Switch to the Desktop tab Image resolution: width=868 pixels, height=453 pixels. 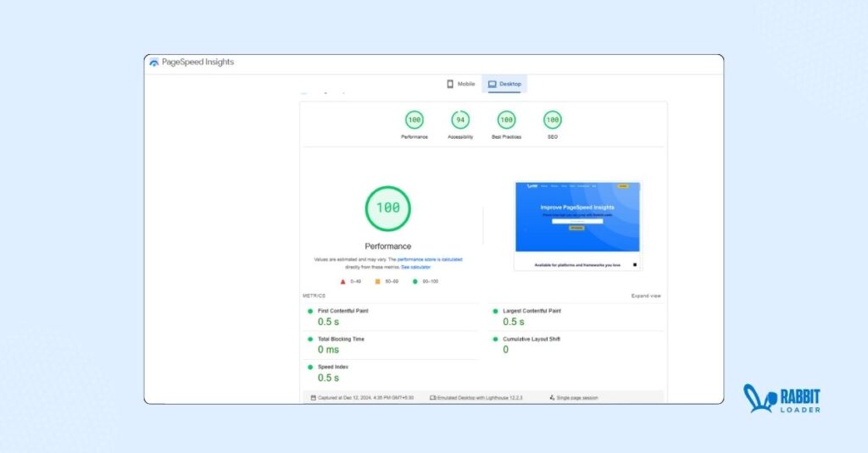pos(504,84)
